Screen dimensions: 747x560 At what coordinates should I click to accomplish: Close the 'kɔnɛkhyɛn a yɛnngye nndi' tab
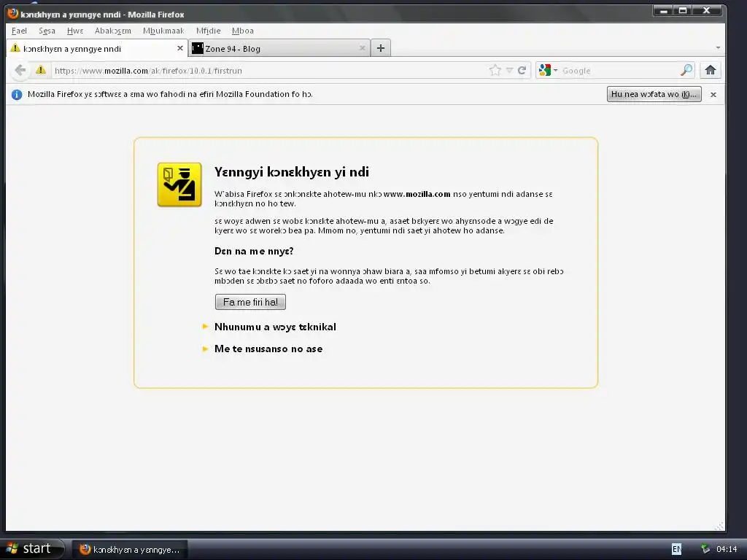click(180, 48)
